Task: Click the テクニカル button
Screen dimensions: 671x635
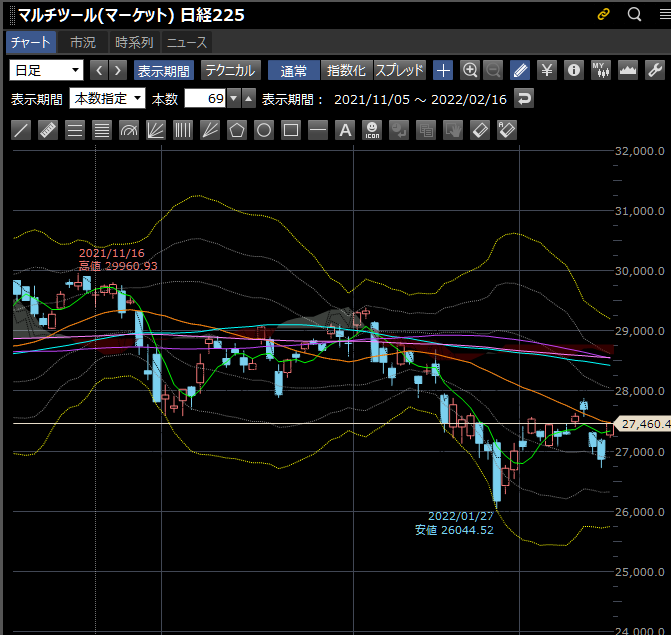Action: [x=231, y=70]
